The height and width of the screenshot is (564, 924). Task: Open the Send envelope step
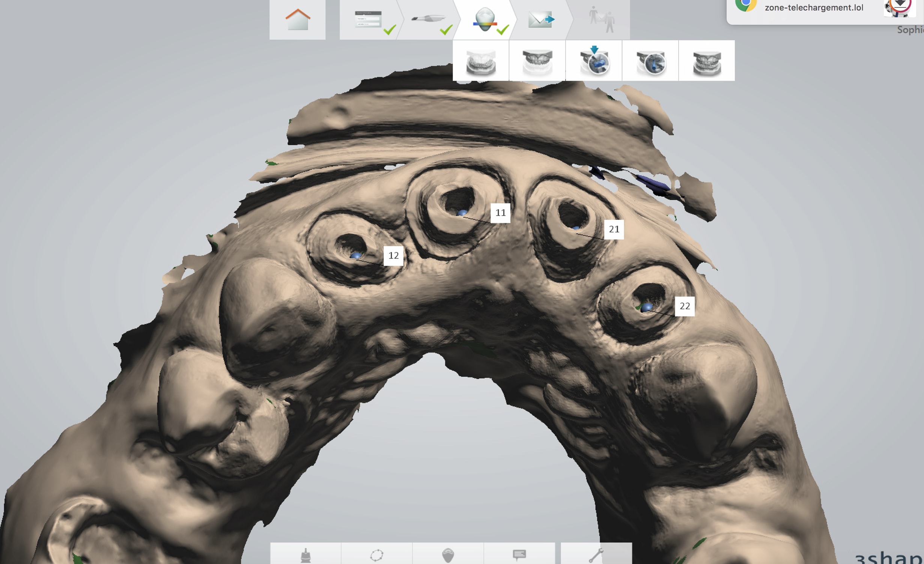coord(541,20)
